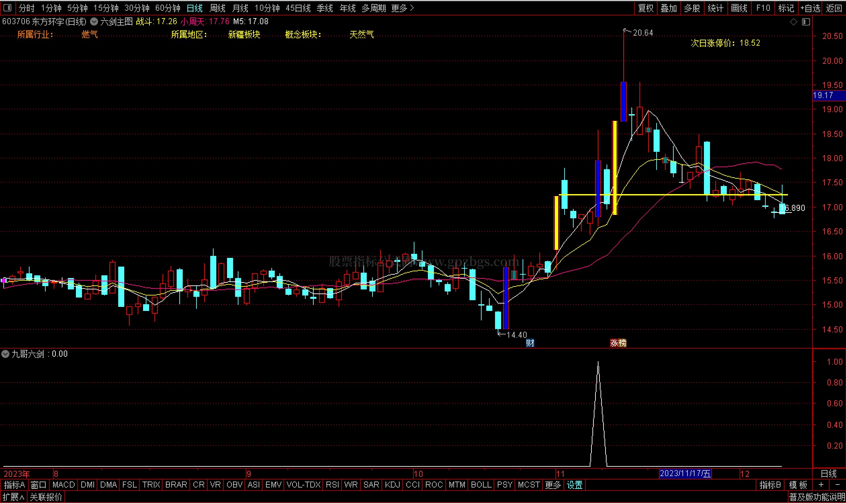This screenshot has width=846, height=504.
Task: Click the 涨榜 marker icon below chart
Action: coord(618,343)
